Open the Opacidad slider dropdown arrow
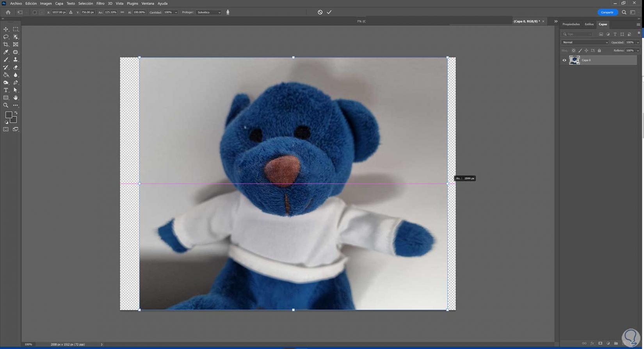 [638, 43]
